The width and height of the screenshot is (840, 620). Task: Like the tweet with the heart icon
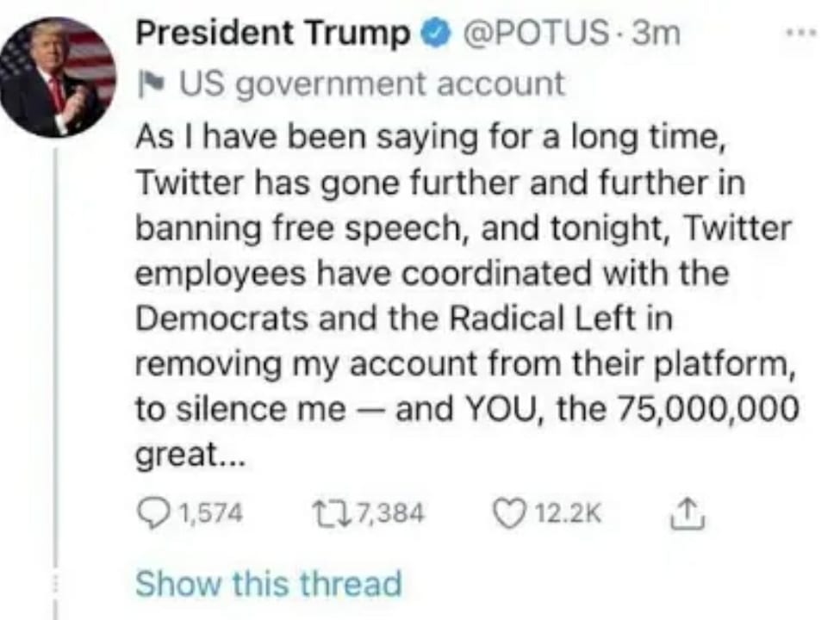(x=507, y=513)
